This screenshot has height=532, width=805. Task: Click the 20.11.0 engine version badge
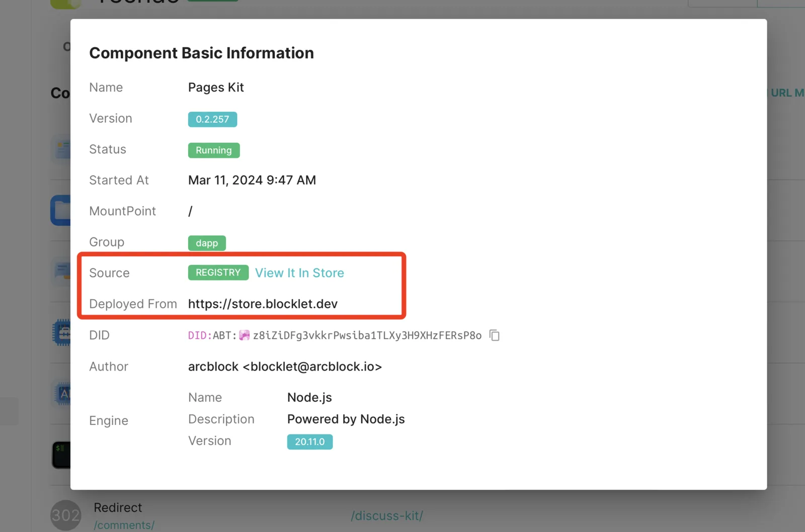[x=310, y=441]
